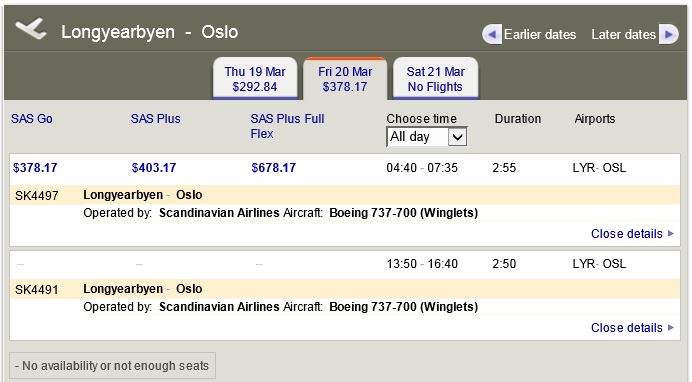
Task: Open the SAS Plus fare info link
Action: coord(155,119)
